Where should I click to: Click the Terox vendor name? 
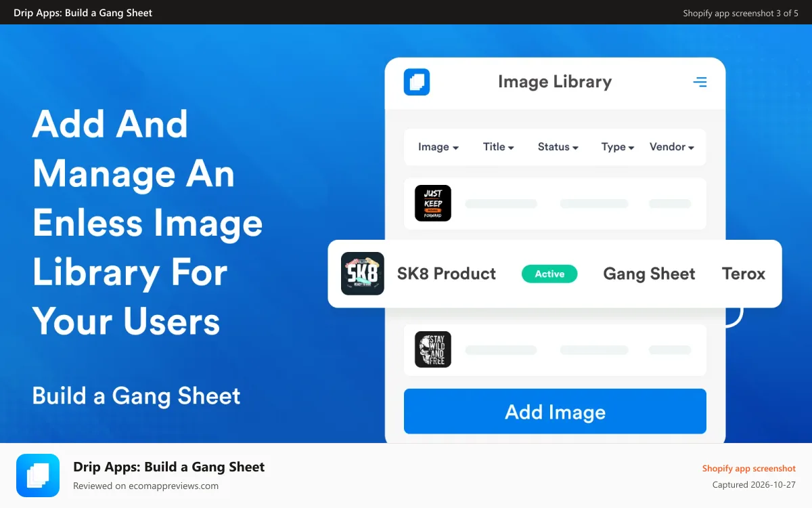click(x=744, y=274)
